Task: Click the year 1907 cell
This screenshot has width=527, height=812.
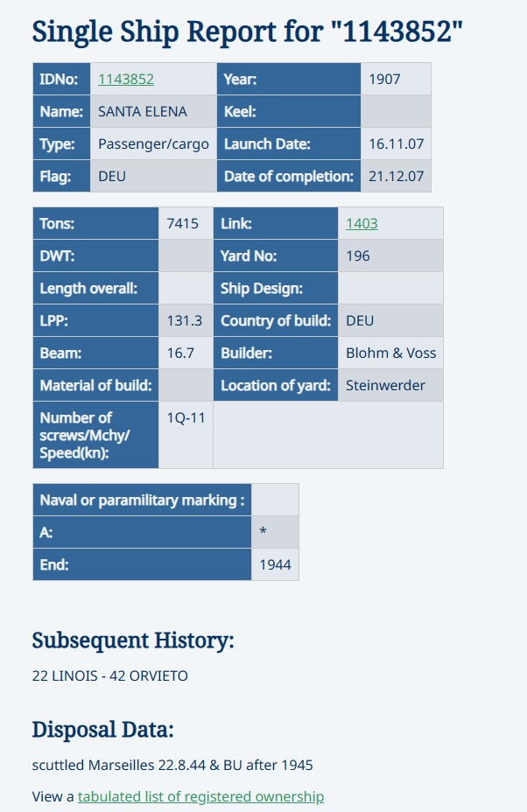Action: tap(384, 80)
